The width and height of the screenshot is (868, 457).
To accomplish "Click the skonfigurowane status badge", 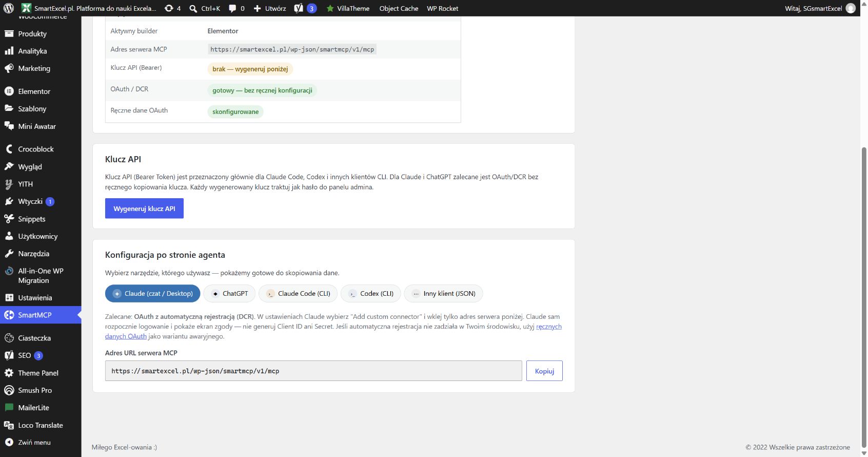I will pyautogui.click(x=235, y=112).
